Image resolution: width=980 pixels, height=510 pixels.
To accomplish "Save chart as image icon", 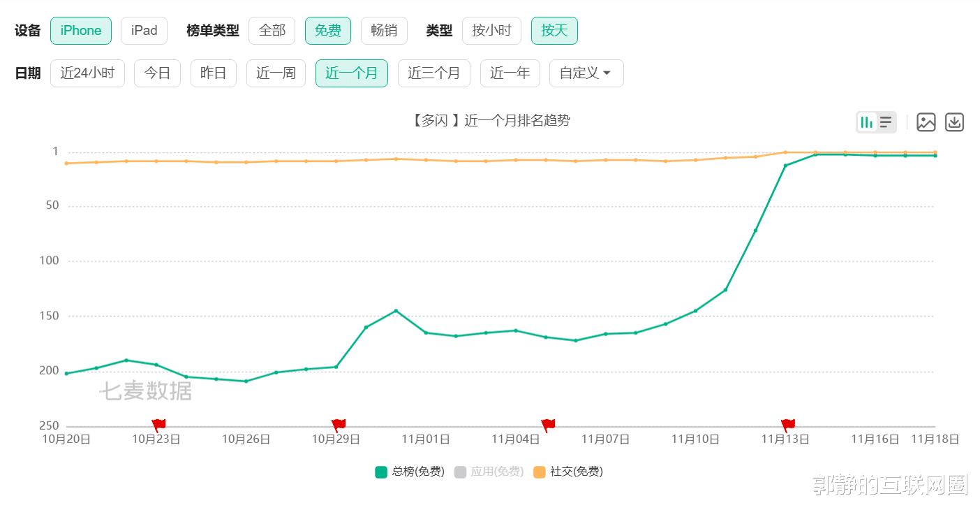I will tap(926, 122).
